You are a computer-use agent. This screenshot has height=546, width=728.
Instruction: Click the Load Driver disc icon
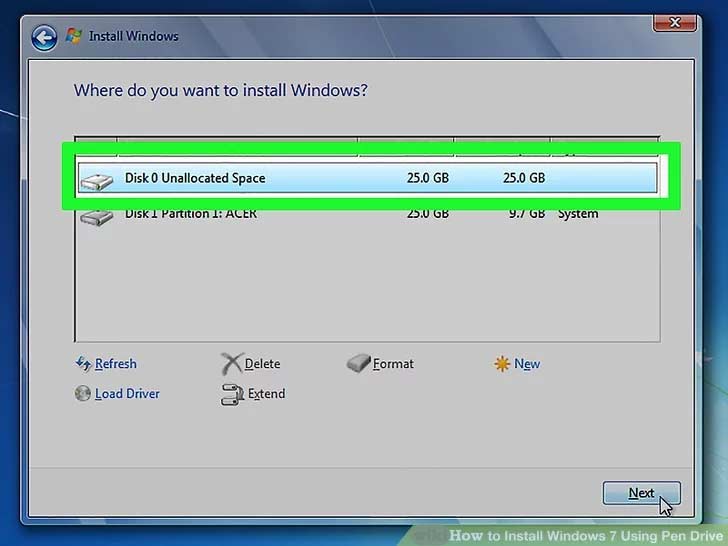[83, 393]
